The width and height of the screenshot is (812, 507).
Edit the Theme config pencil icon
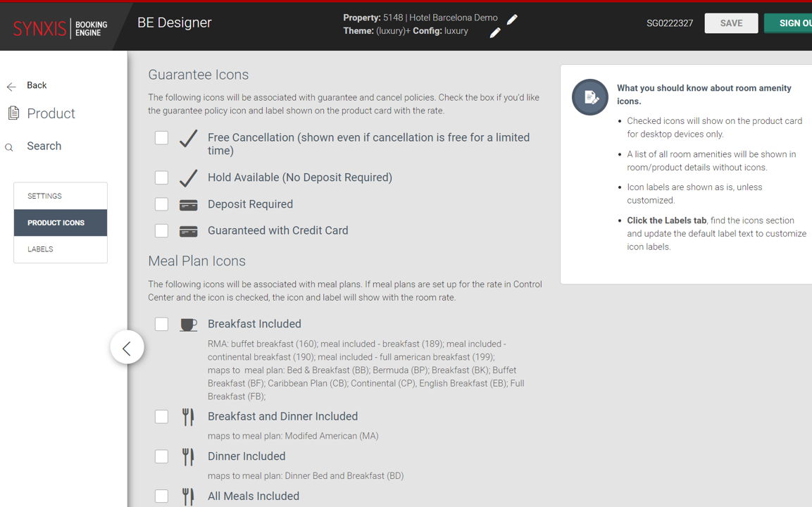pos(495,32)
